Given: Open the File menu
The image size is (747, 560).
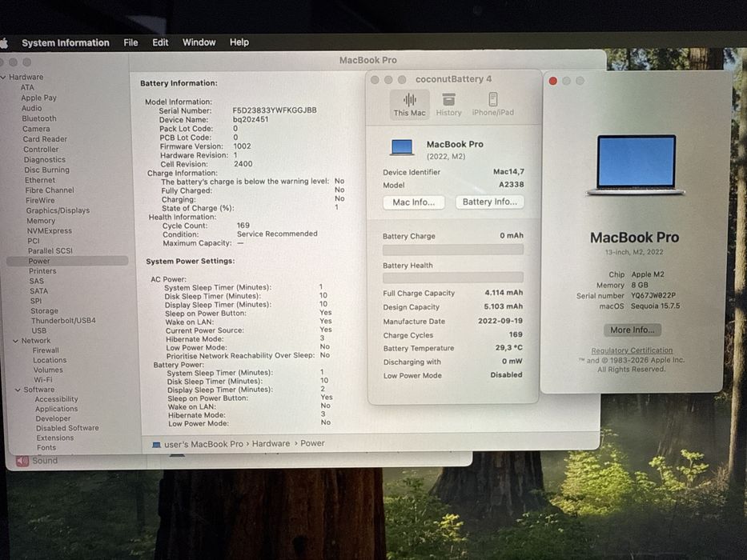Looking at the screenshot, I should point(131,42).
